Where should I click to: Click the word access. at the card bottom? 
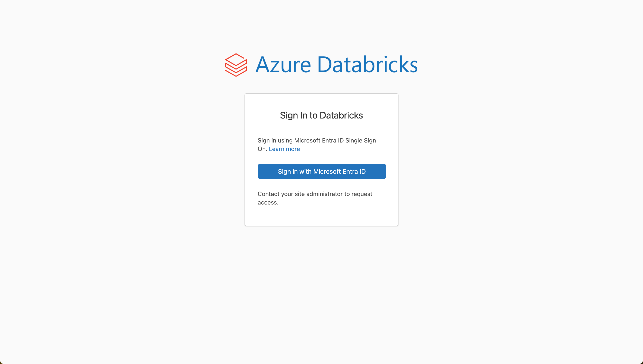pos(268,203)
